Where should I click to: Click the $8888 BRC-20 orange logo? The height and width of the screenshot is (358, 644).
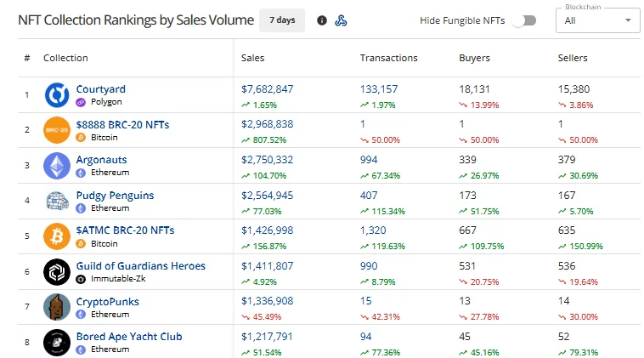57,130
